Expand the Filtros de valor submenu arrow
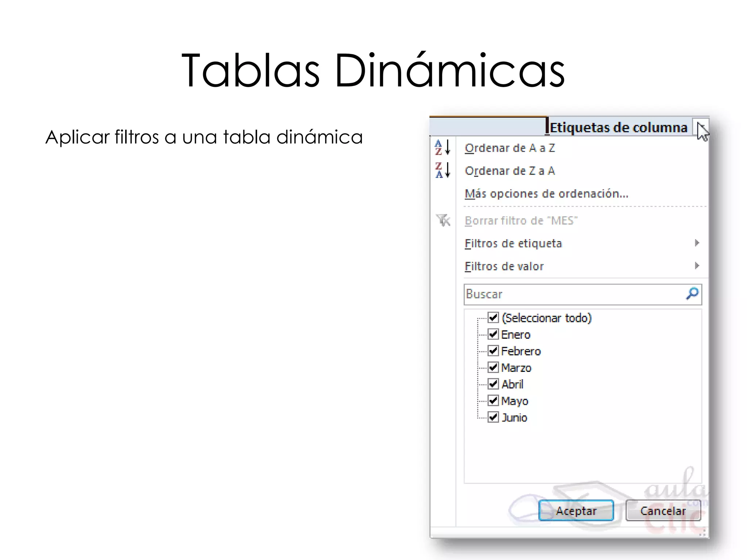Image resolution: width=747 pixels, height=560 pixels. 697,265
